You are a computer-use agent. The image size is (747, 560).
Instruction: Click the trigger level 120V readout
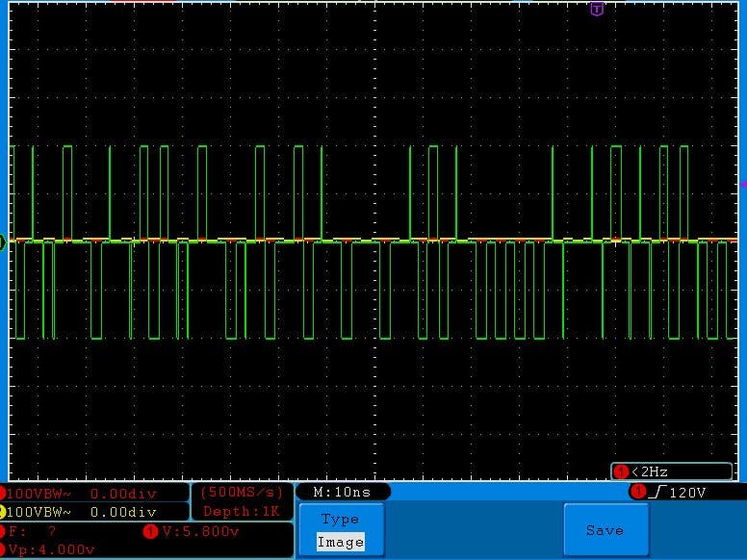[687, 493]
